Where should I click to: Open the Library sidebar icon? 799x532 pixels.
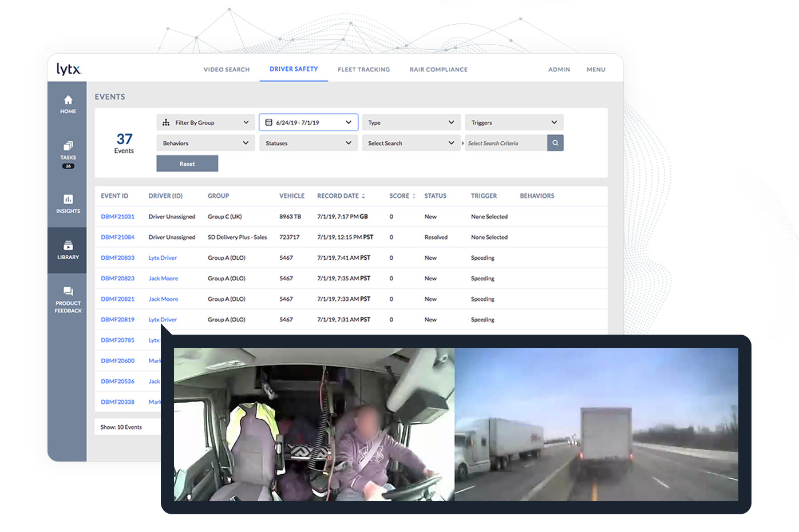coord(68,245)
